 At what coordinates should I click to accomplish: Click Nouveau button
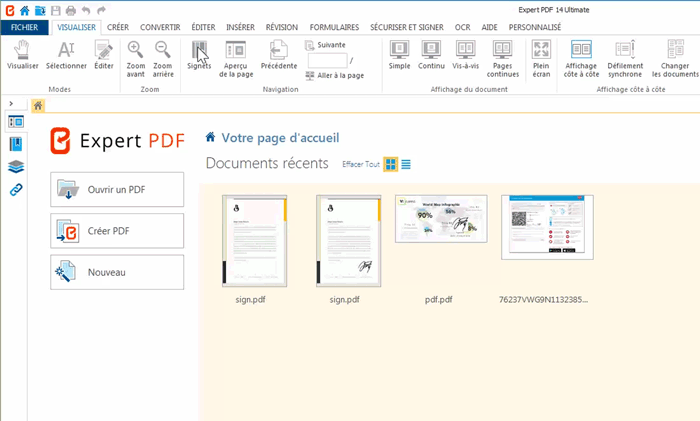[x=117, y=272]
